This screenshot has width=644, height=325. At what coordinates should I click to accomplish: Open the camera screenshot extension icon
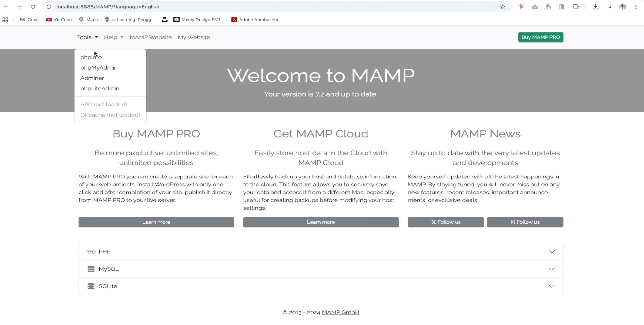pos(535,7)
